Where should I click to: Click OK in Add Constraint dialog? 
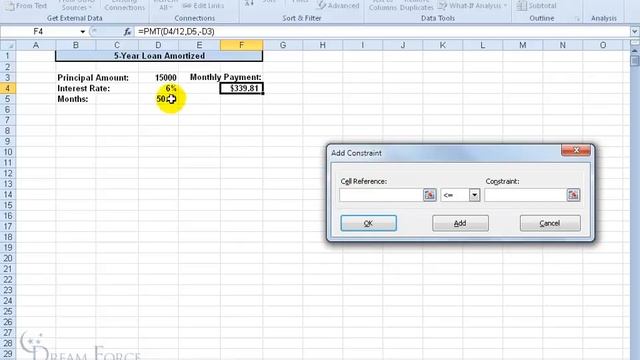click(369, 223)
